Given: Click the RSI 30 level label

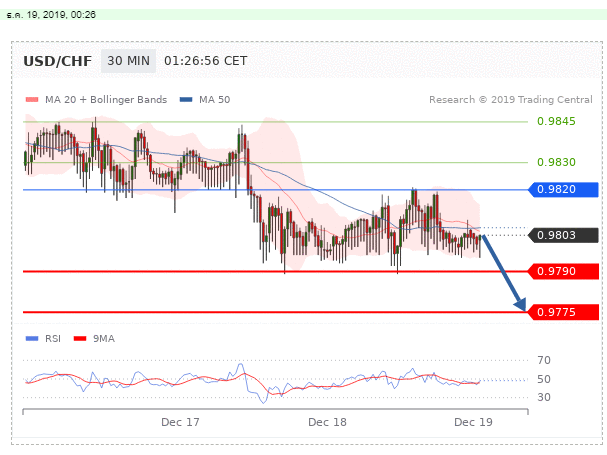Looking at the screenshot, I should (x=544, y=397).
